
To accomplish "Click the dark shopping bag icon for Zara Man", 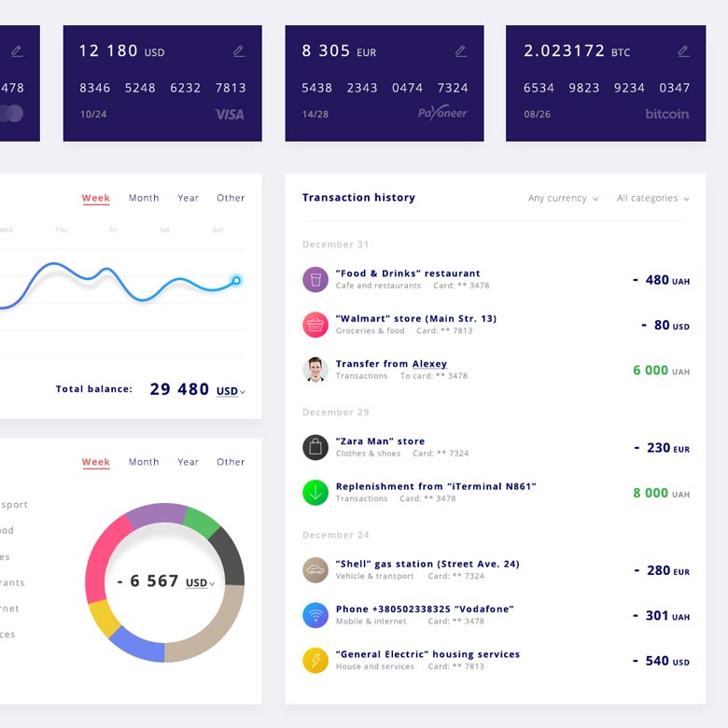I will pos(315,447).
